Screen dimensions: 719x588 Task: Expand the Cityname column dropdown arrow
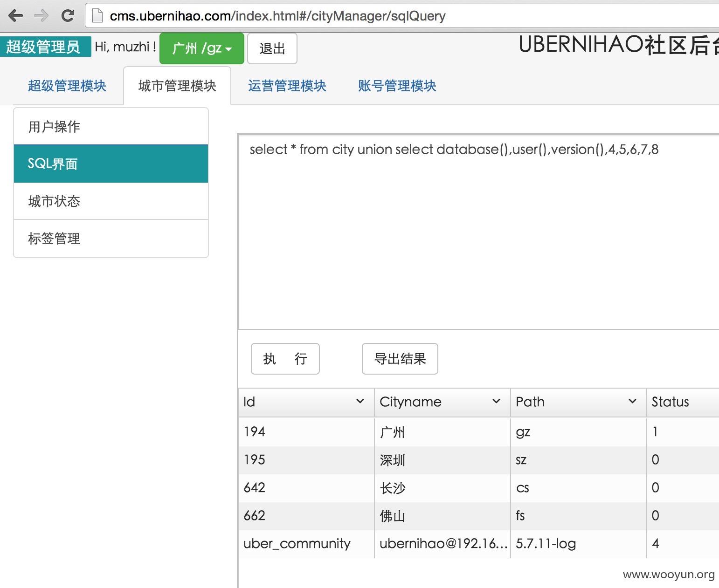[496, 401]
